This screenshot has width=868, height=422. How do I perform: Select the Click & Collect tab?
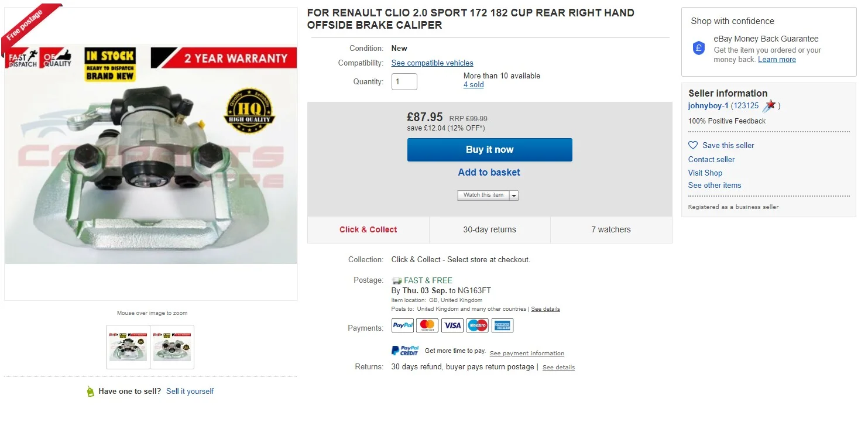pyautogui.click(x=368, y=229)
